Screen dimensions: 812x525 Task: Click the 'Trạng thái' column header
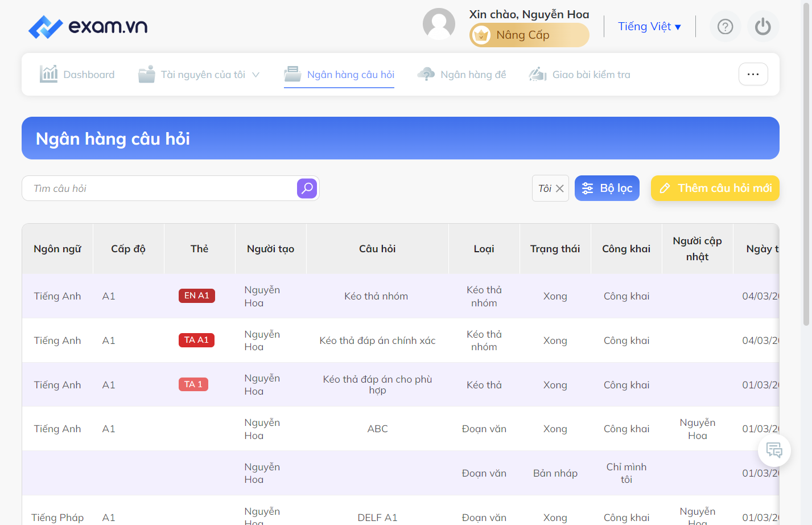[x=555, y=249]
